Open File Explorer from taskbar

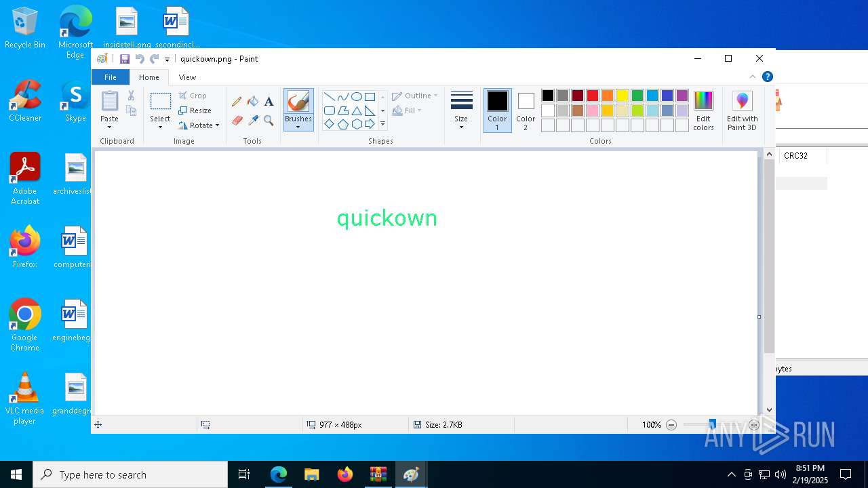311,474
